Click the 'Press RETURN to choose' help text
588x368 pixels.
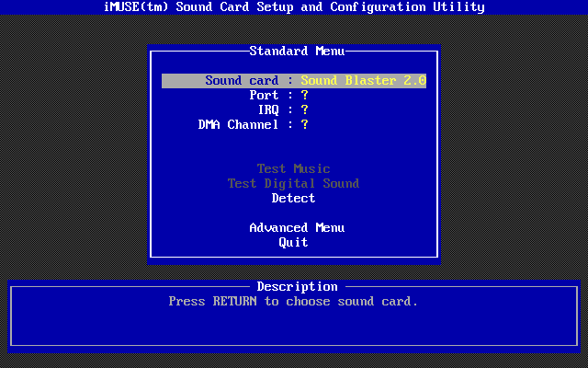coord(293,302)
